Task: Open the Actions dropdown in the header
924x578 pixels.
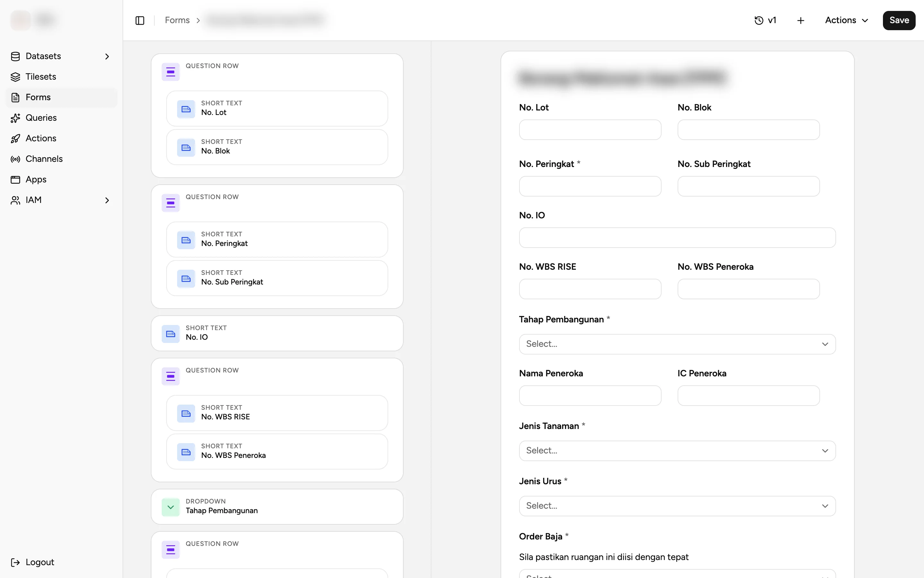Action: [x=846, y=20]
